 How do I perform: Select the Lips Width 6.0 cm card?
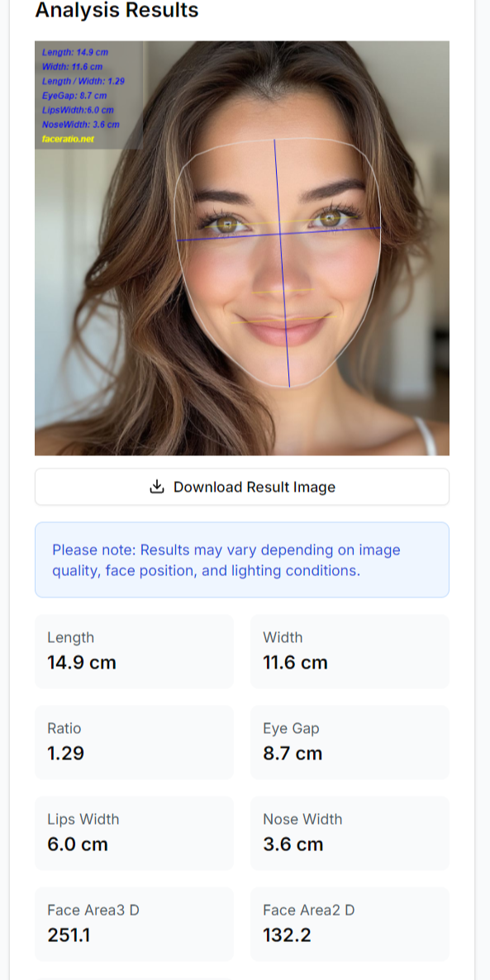tap(134, 833)
